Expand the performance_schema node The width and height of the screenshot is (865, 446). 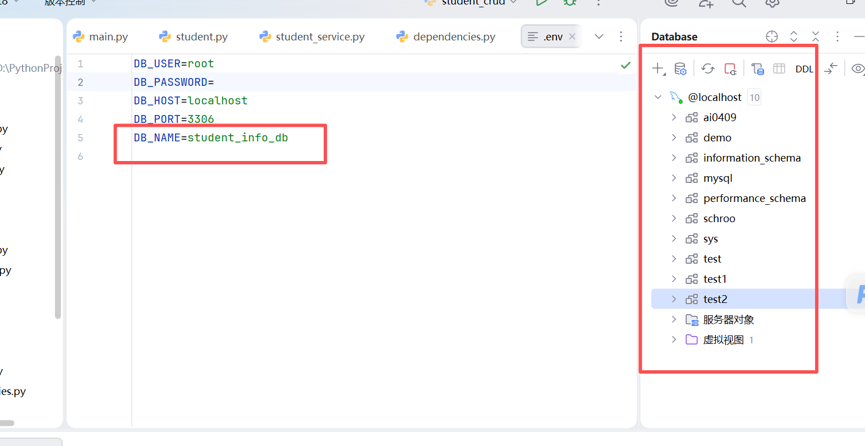click(674, 198)
